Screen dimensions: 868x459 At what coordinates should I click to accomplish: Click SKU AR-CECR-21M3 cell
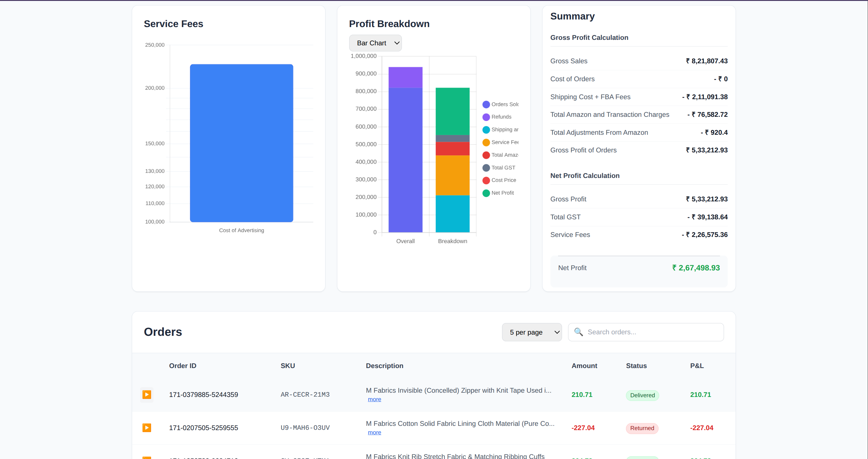point(305,395)
